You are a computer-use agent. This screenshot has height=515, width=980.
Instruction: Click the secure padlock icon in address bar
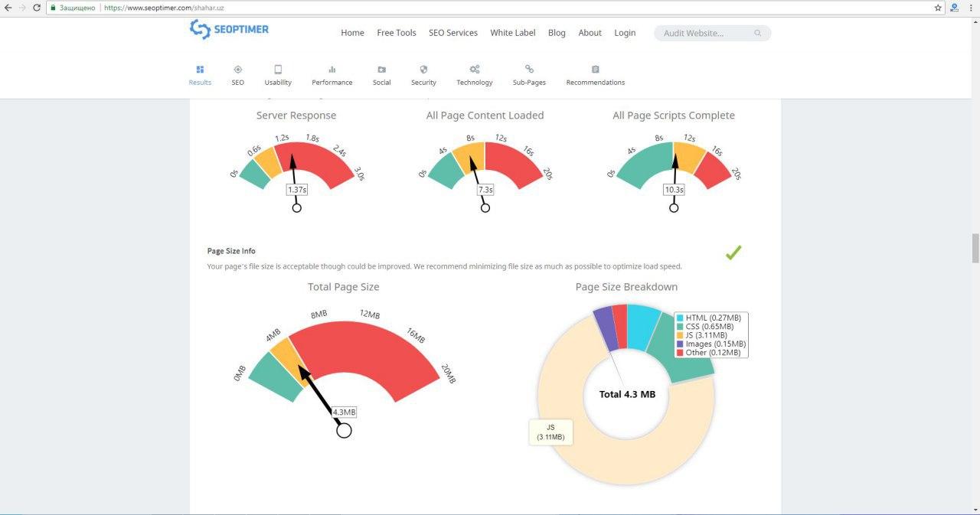tap(54, 7)
